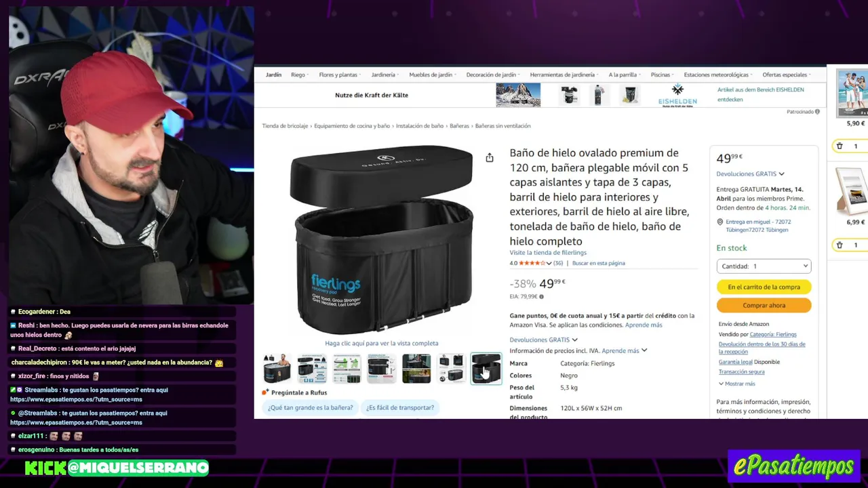Open the Instalación de baño breadcrumb
Image resolution: width=868 pixels, height=488 pixels.
[420, 126]
